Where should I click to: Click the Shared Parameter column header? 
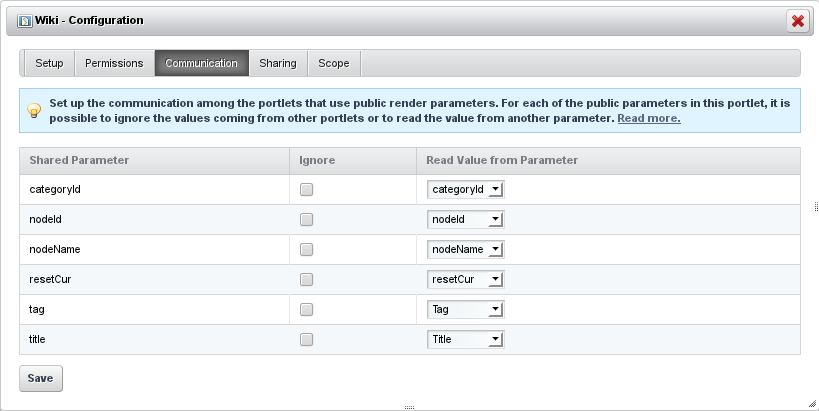coord(155,160)
